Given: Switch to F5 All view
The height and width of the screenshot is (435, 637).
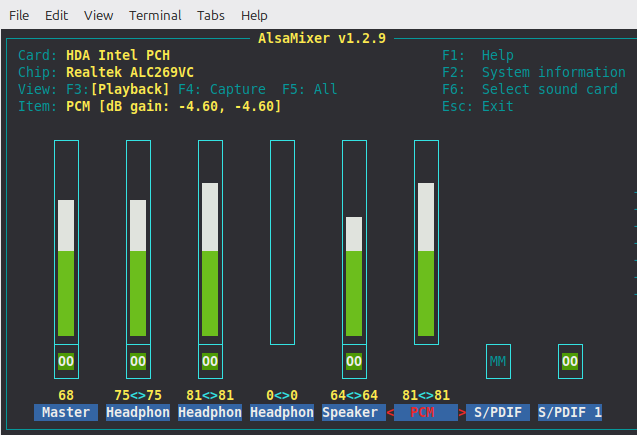Looking at the screenshot, I should click(x=310, y=89).
